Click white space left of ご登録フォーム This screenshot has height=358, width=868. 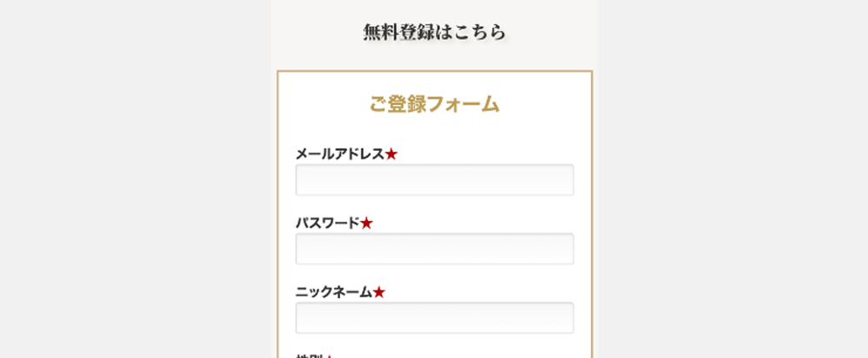coord(323,105)
